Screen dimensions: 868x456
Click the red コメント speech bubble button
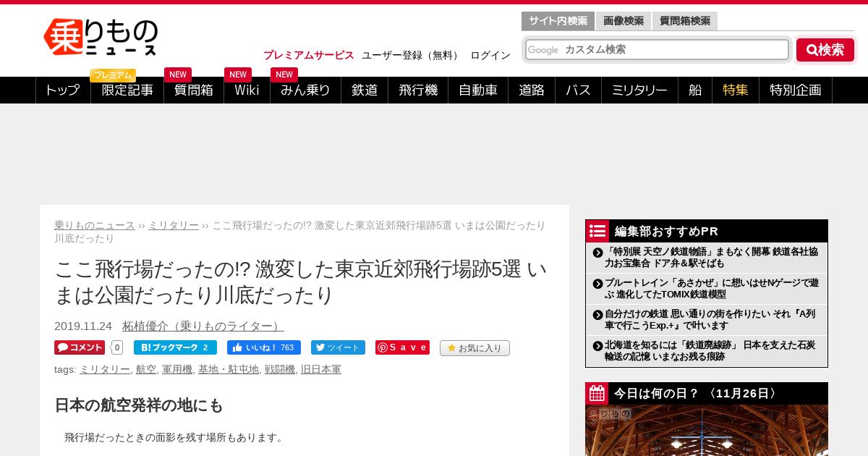[80, 347]
